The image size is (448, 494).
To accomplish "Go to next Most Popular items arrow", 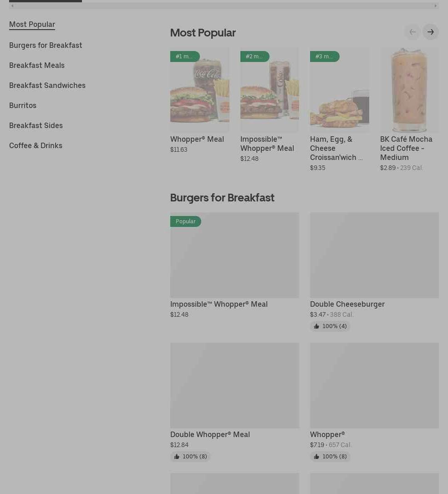I will tap(430, 32).
